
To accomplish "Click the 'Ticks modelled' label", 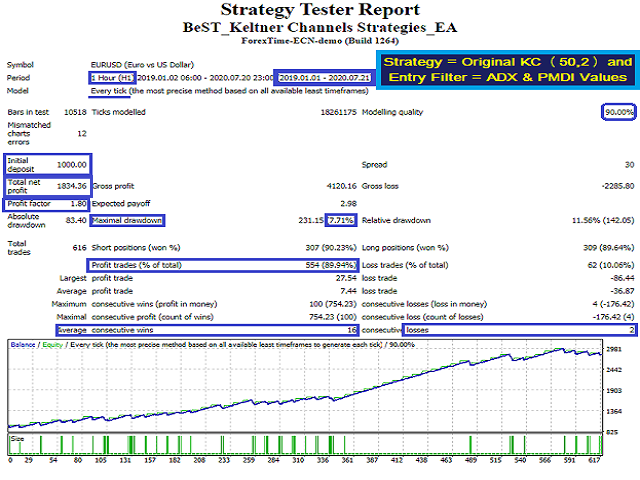I will tap(118, 112).
